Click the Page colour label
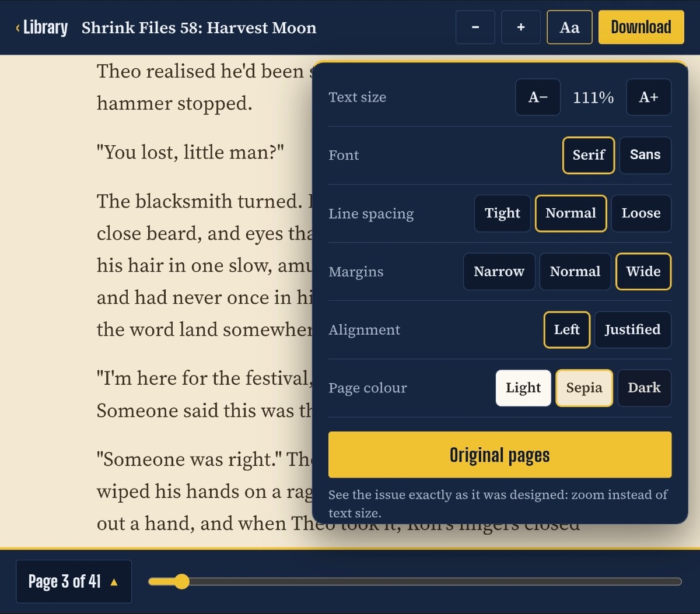700x614 pixels. [367, 388]
